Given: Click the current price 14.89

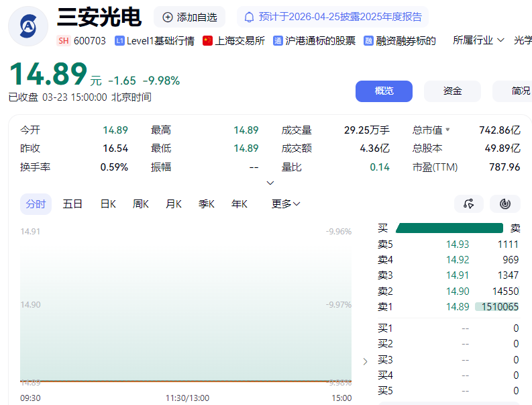Looking at the screenshot, I should coord(48,74).
